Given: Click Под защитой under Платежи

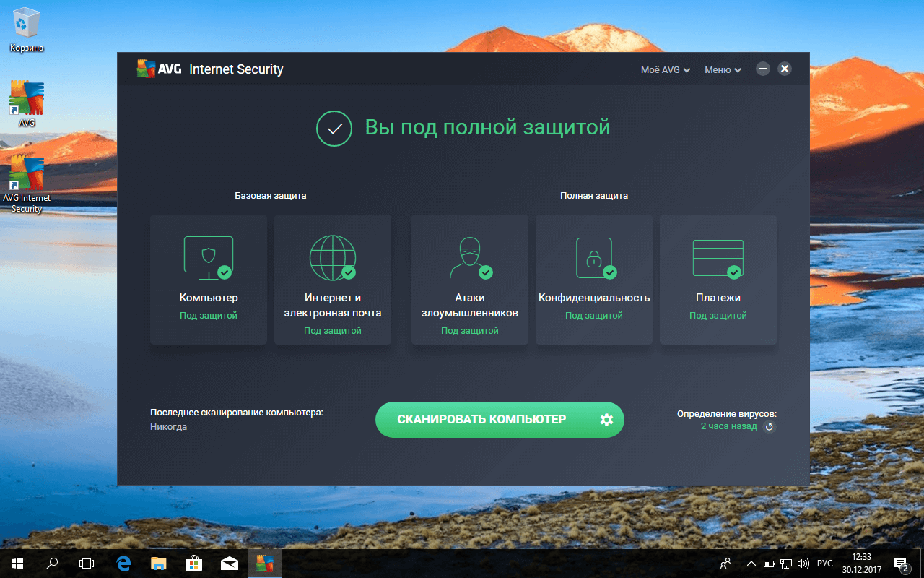Looking at the screenshot, I should click(x=718, y=316).
